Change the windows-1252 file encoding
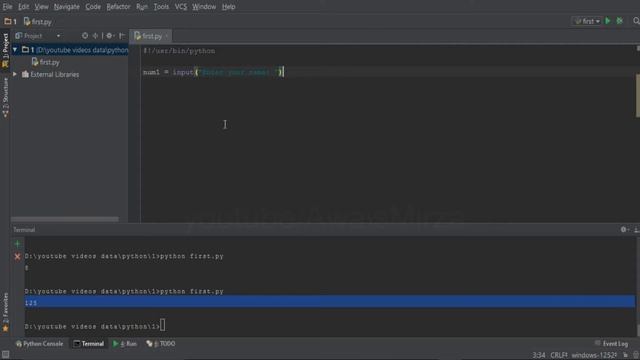This screenshot has height=360, width=640. pyautogui.click(x=594, y=355)
